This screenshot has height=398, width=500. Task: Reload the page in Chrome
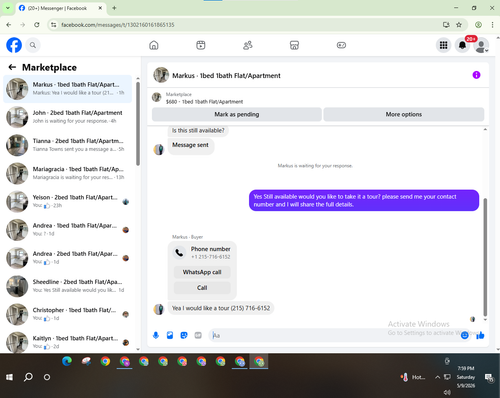coord(37,25)
